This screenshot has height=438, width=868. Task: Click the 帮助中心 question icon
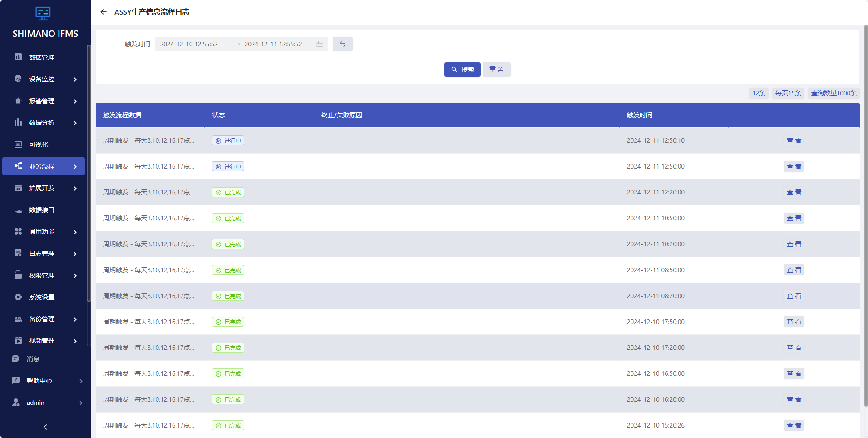click(x=16, y=380)
